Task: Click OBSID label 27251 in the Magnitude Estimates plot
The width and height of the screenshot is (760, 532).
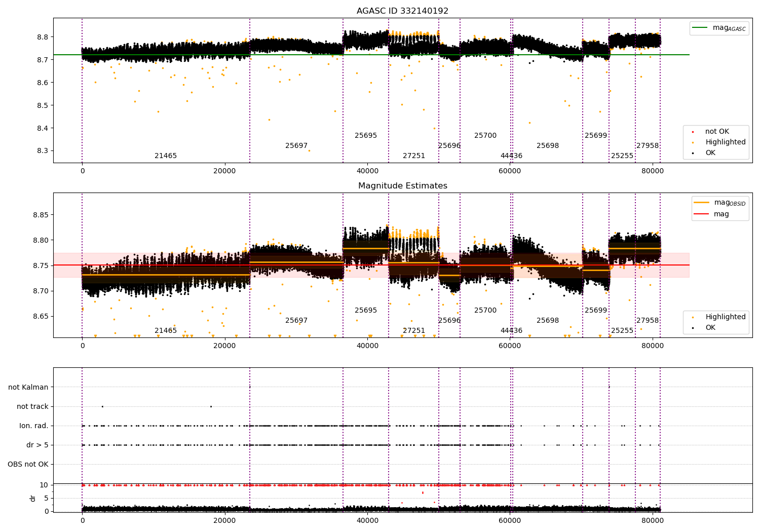Action: (x=414, y=331)
